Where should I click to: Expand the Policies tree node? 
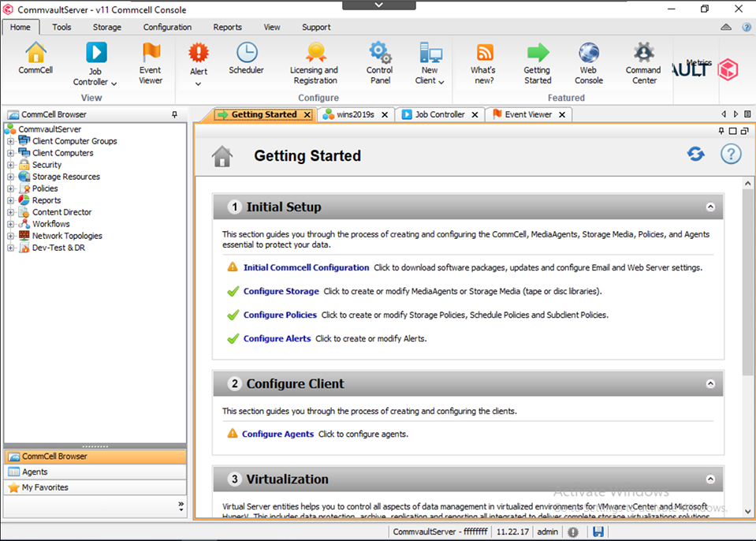click(10, 188)
